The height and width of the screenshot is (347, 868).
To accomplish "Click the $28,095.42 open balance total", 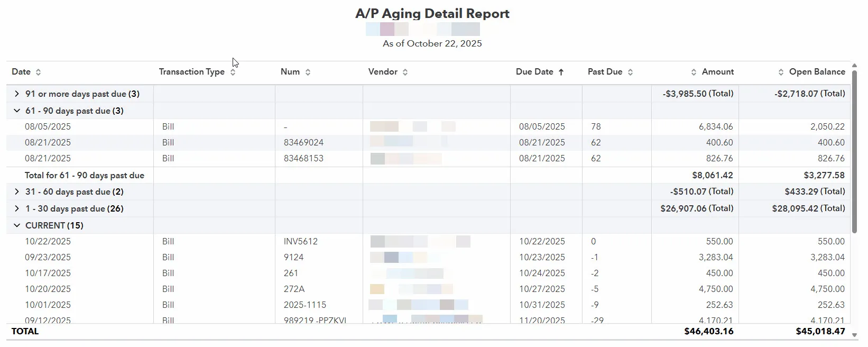I will pos(808,208).
